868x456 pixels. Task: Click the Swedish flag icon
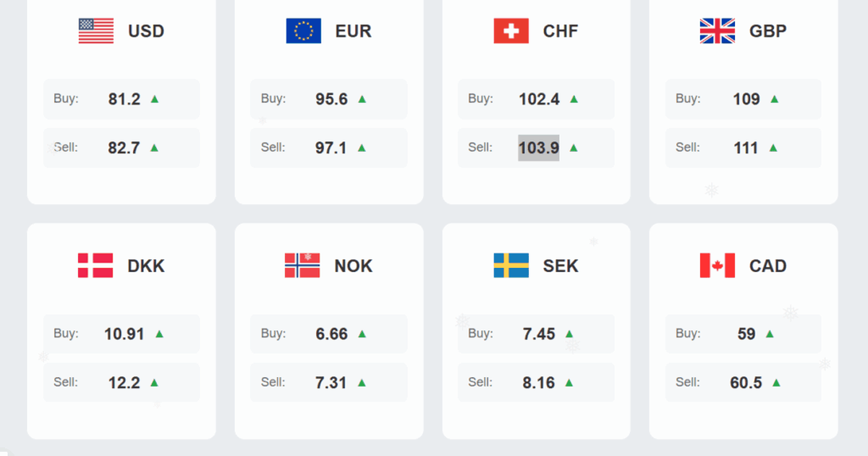pyautogui.click(x=511, y=266)
